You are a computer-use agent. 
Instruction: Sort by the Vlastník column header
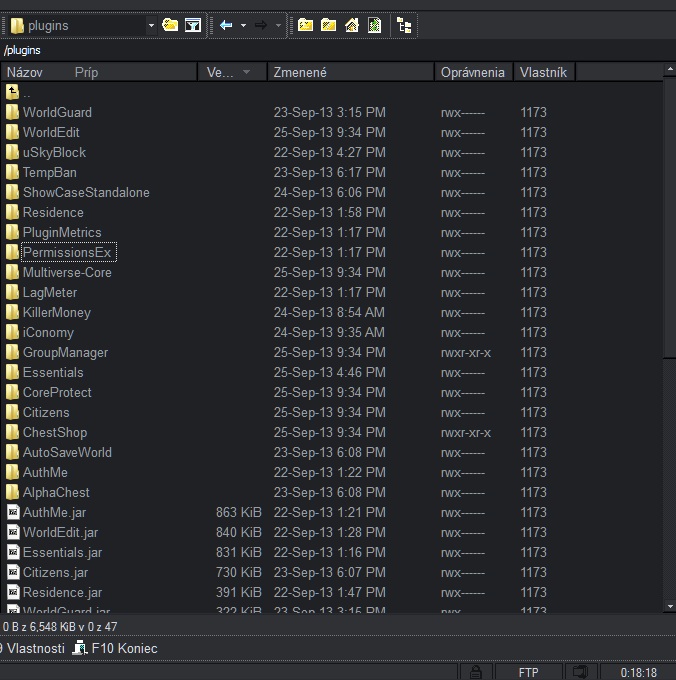[x=545, y=72]
